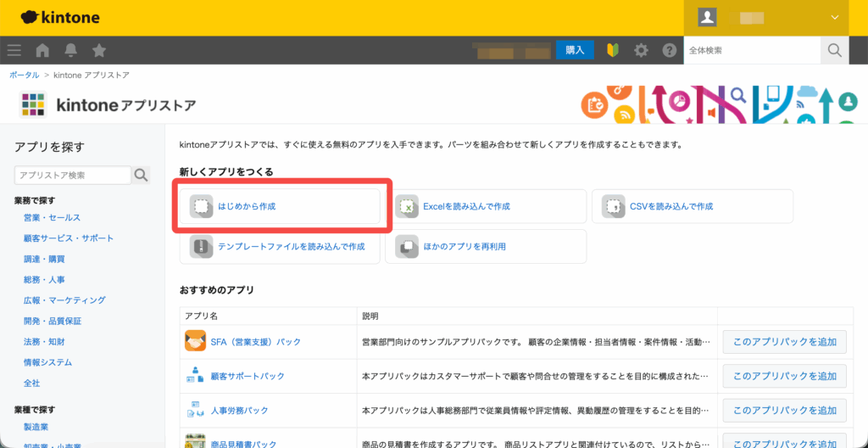Click the ポータル breadcrumb link
The image size is (868, 448).
click(x=24, y=76)
